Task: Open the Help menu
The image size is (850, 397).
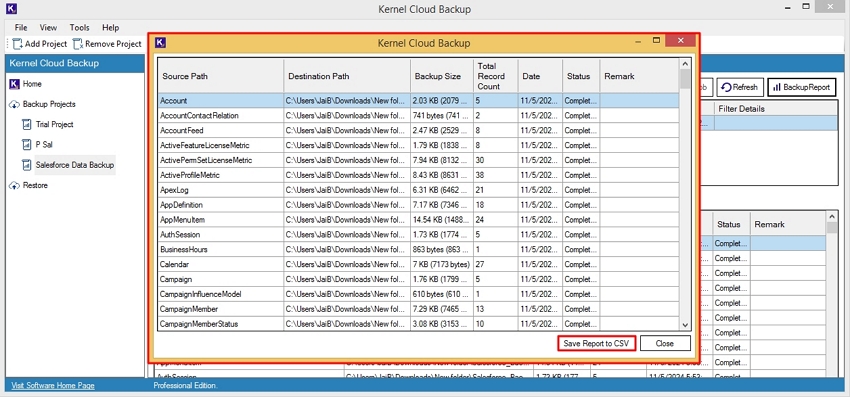Action: 111,28
